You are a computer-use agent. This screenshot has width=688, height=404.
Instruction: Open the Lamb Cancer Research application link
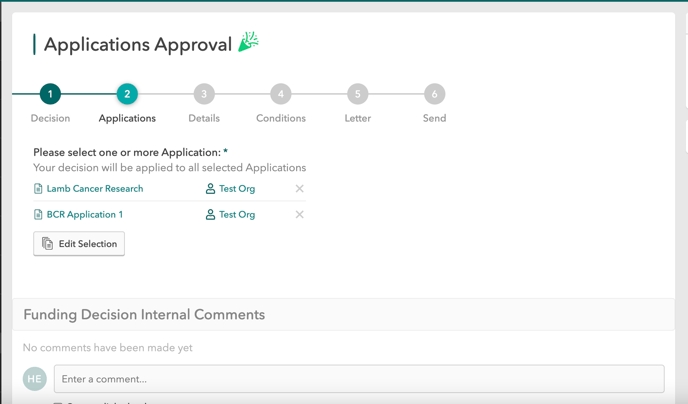(95, 189)
